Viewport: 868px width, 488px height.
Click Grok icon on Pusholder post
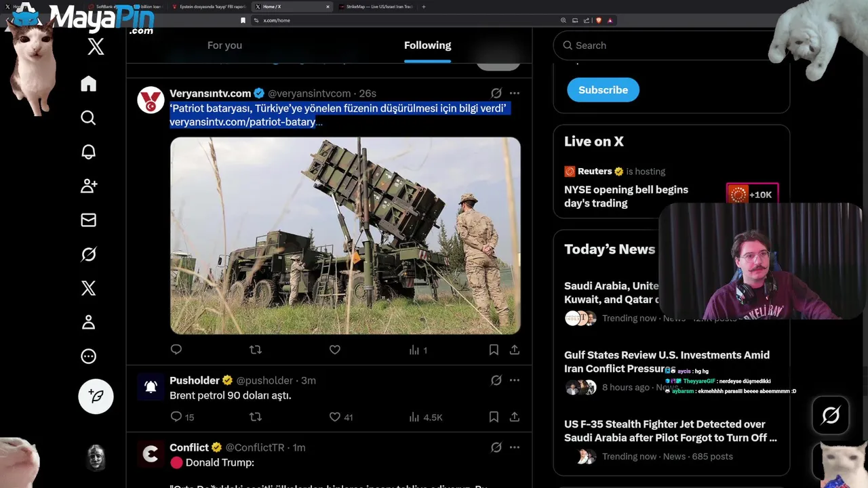(496, 380)
